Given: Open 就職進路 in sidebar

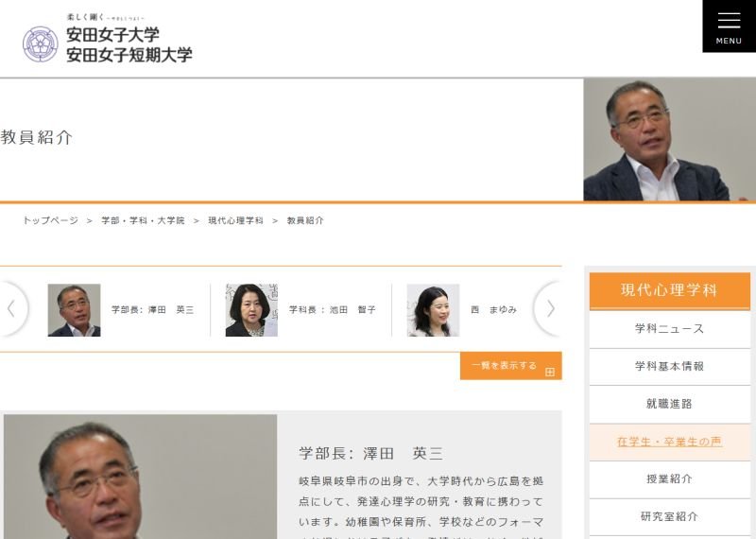Looking at the screenshot, I should [670, 405].
